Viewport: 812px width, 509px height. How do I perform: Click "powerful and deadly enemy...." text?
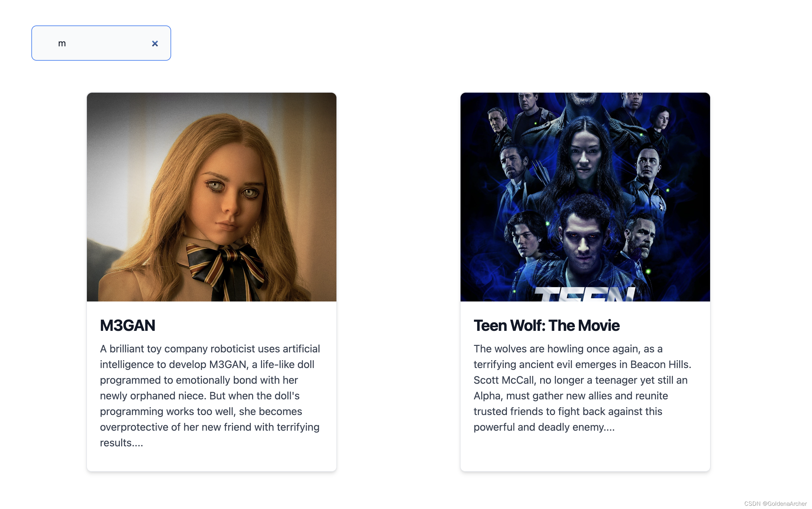click(x=544, y=427)
